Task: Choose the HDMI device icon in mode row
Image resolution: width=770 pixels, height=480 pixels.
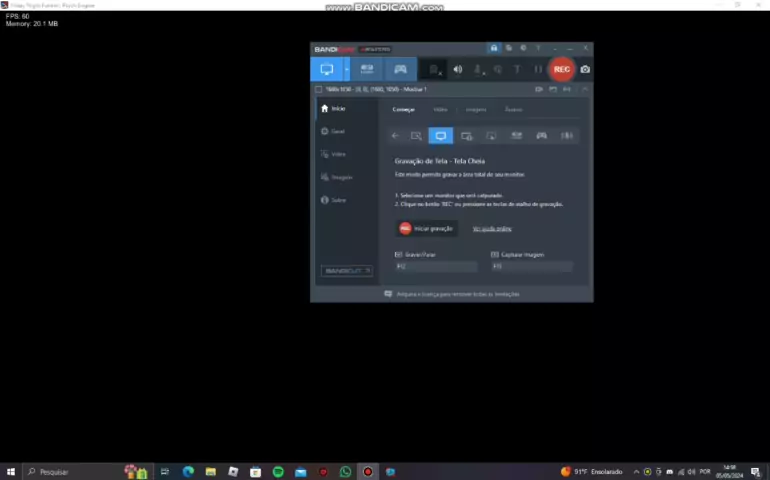Action: coord(516,136)
